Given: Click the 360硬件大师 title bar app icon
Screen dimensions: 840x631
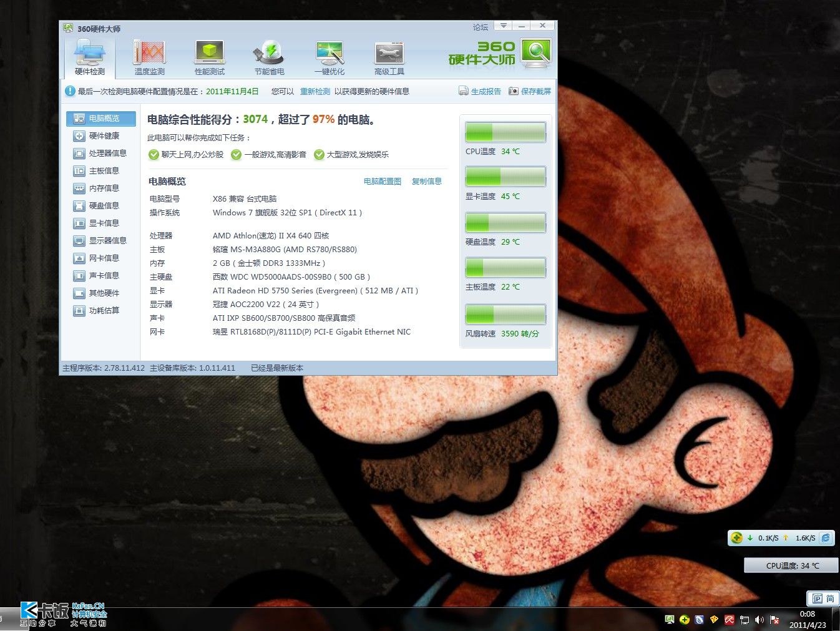Looking at the screenshot, I should click(68, 28).
